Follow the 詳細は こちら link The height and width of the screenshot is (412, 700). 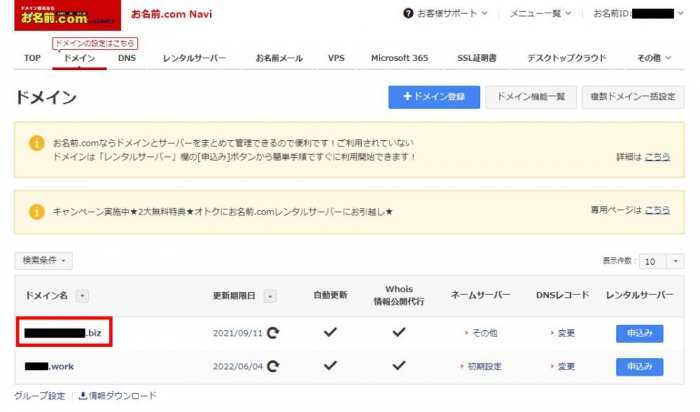point(657,157)
